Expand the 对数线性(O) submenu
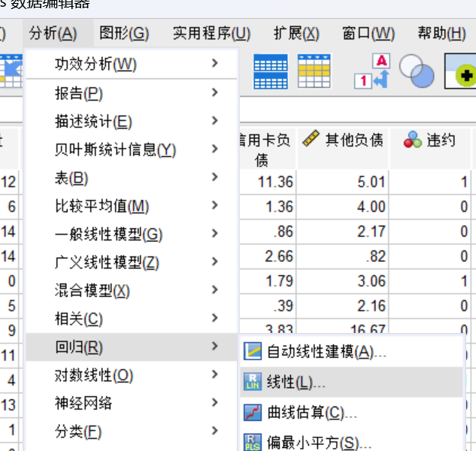The image size is (476, 451). [131, 375]
